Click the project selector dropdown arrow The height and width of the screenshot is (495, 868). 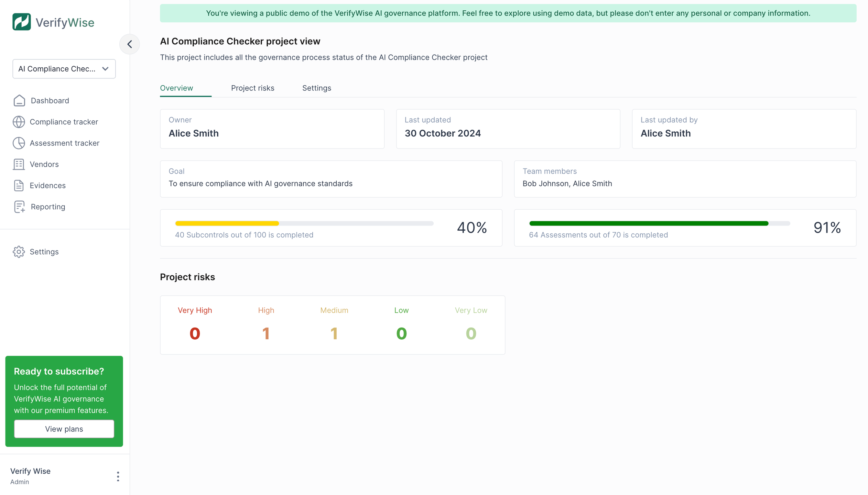click(105, 69)
